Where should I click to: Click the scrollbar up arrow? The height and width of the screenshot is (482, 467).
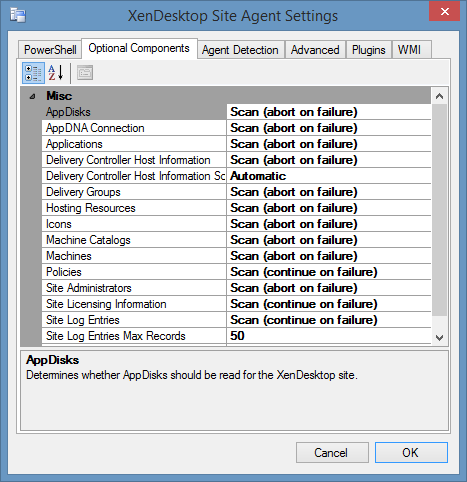[x=439, y=96]
